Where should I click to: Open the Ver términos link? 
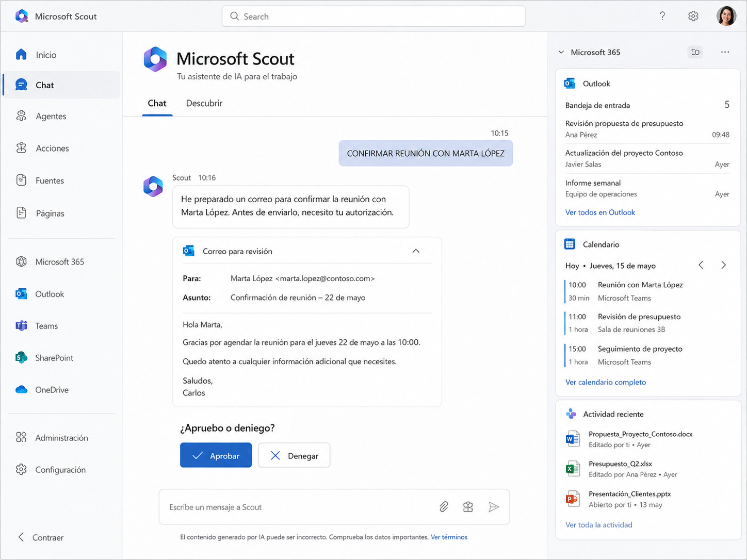[x=449, y=537]
